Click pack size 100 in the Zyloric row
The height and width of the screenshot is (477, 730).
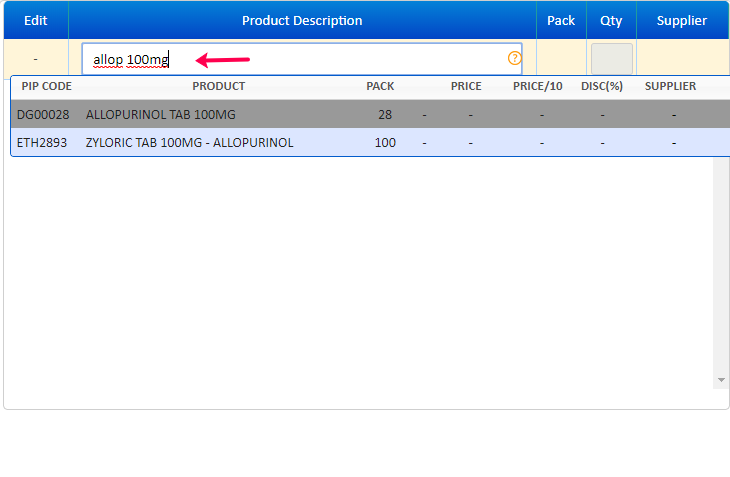pos(385,143)
